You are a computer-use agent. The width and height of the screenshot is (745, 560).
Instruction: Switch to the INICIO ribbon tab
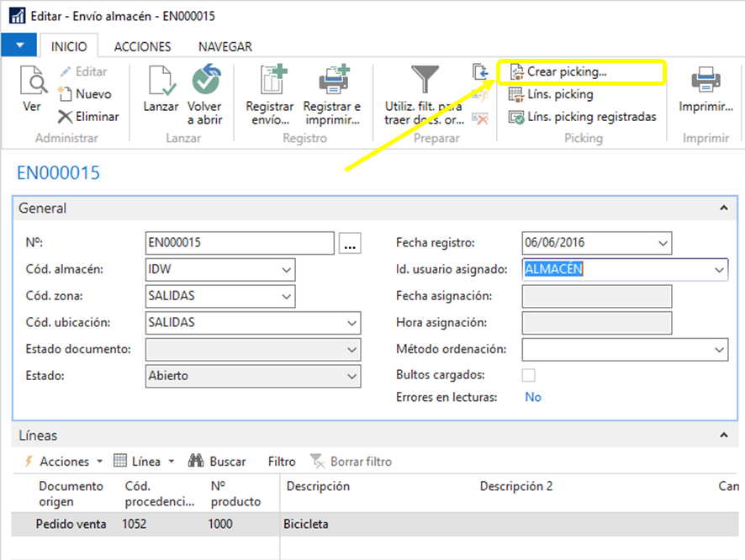click(x=69, y=46)
